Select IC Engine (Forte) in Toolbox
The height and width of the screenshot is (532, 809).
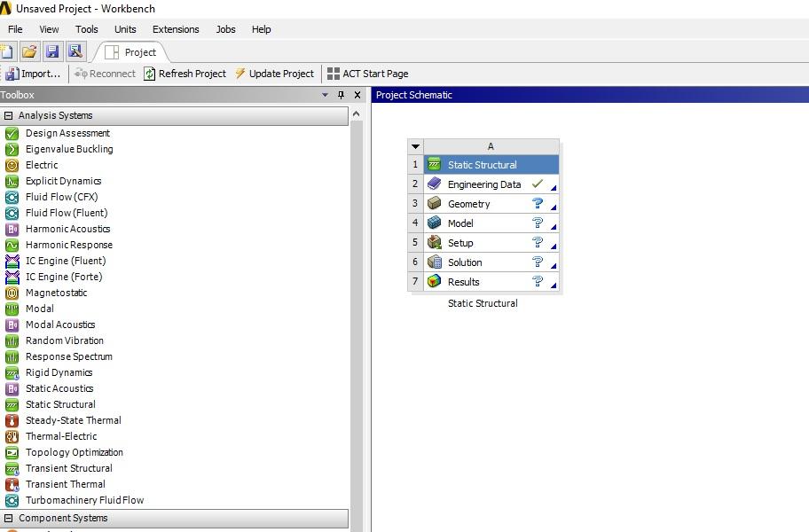pyautogui.click(x=64, y=277)
